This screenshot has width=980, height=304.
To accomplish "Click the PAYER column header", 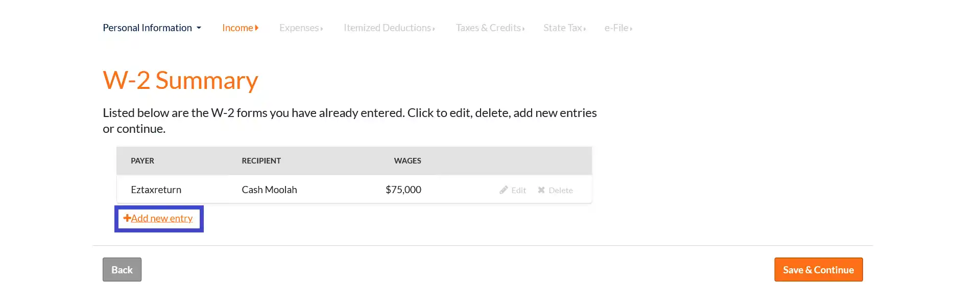I will coord(142,161).
